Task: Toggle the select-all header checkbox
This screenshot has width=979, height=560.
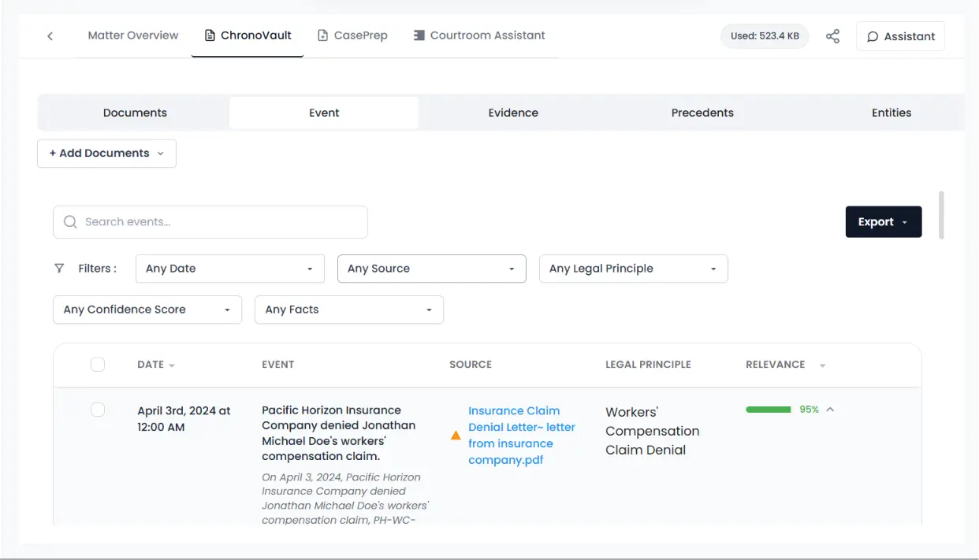Action: (x=98, y=365)
